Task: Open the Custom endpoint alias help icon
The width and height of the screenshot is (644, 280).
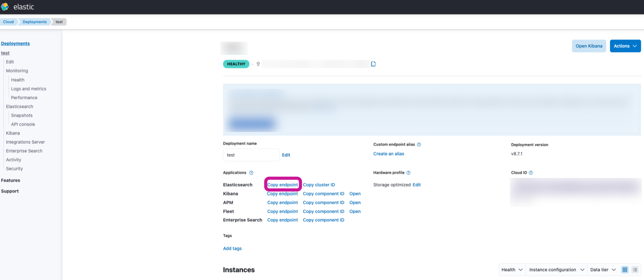Action: point(419,145)
